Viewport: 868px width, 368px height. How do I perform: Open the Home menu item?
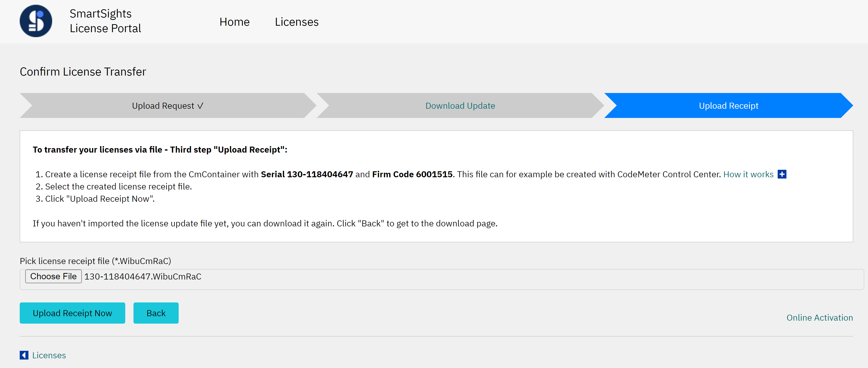coord(234,22)
